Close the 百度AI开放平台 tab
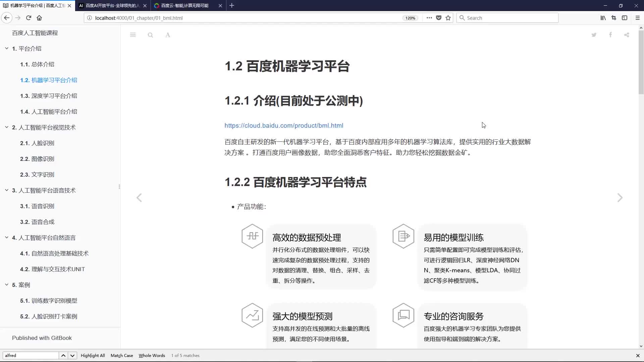 point(145,6)
